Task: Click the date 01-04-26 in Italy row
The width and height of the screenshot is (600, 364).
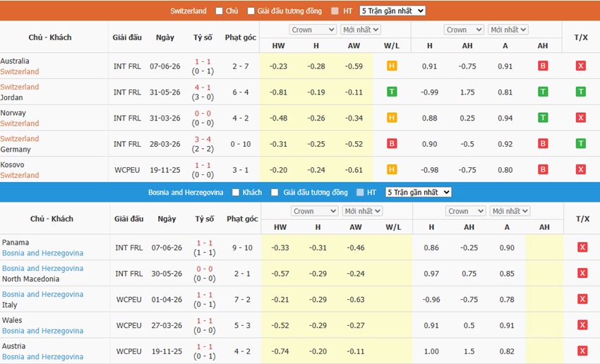Action: pos(167,300)
